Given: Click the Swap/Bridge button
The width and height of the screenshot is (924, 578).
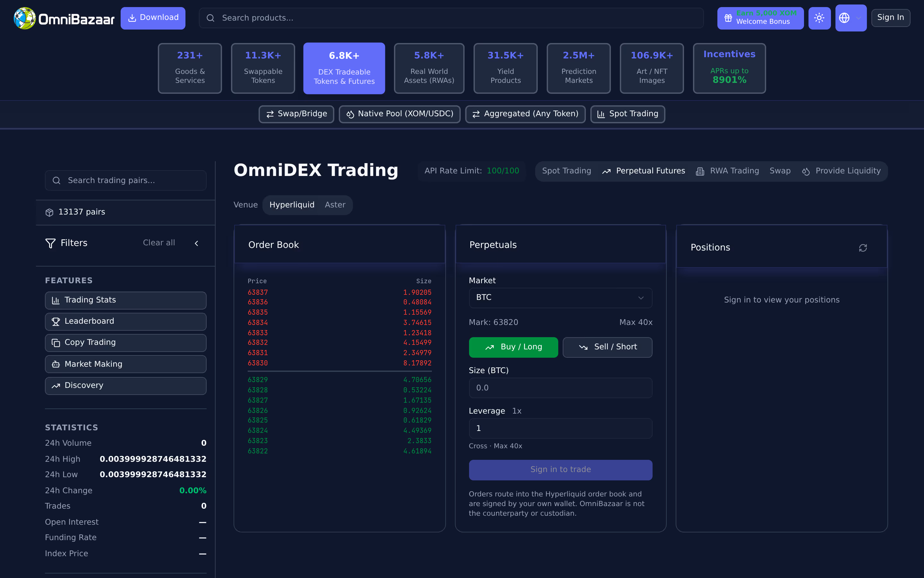Looking at the screenshot, I should pos(296,114).
